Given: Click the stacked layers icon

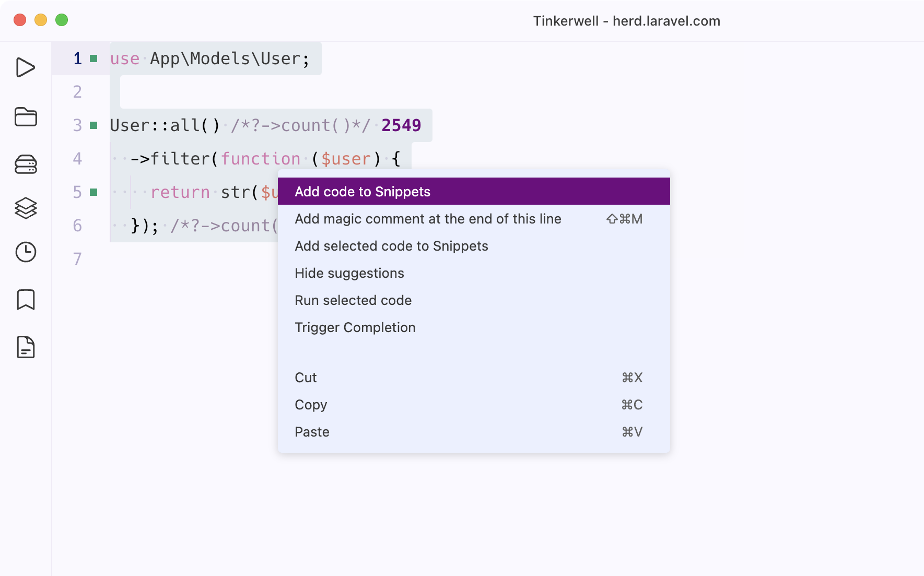Looking at the screenshot, I should click(x=26, y=208).
